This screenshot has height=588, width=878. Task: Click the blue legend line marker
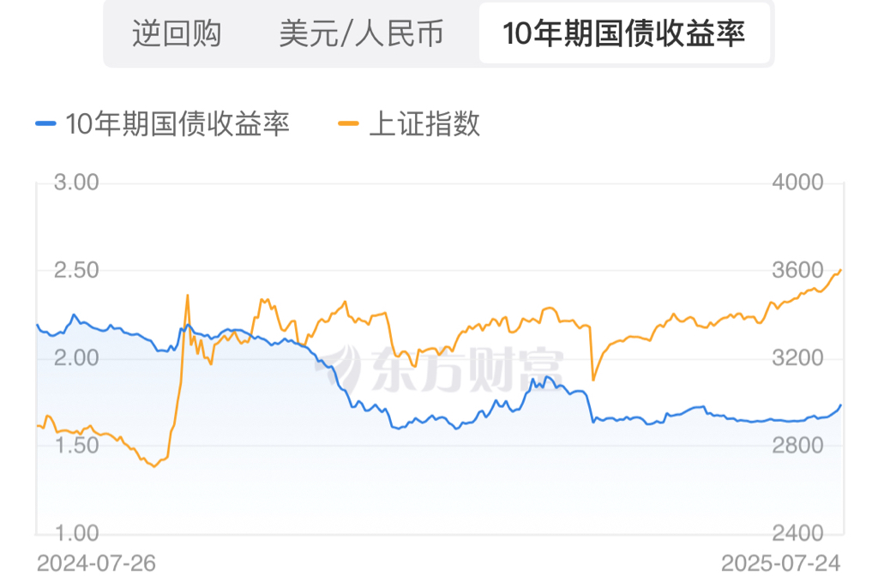[x=45, y=124]
